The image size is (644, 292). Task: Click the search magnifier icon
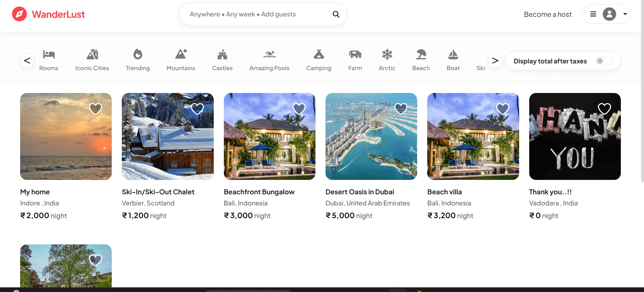coord(336,14)
